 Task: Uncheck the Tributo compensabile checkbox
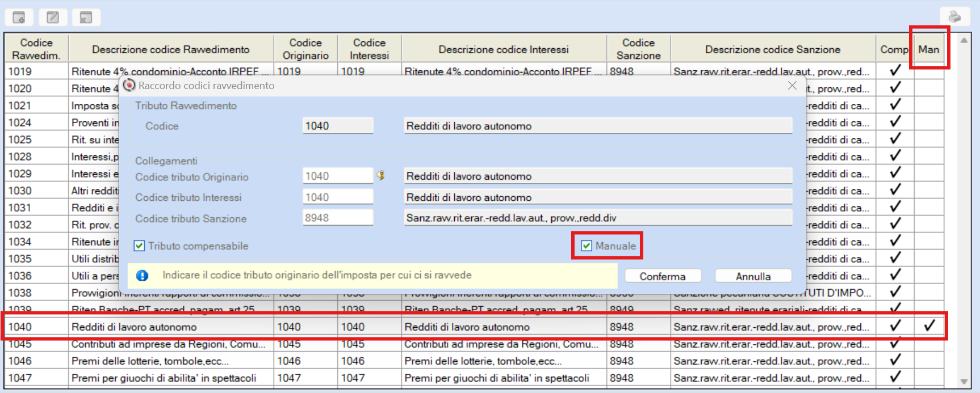(x=139, y=246)
